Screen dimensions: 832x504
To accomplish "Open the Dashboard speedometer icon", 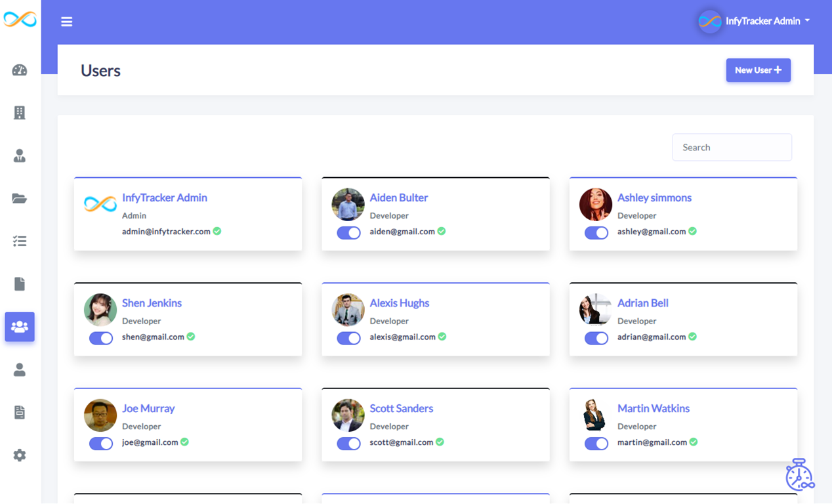I will pyautogui.click(x=20, y=70).
